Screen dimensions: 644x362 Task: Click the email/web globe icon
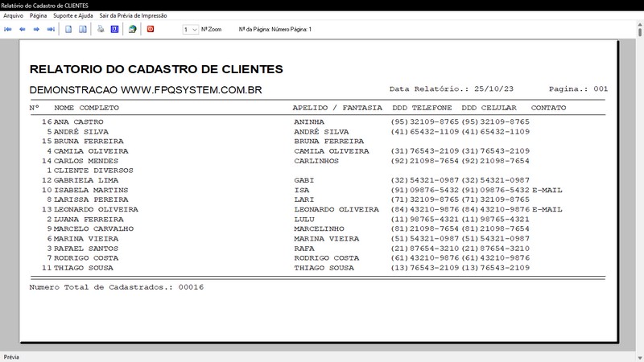[132, 29]
